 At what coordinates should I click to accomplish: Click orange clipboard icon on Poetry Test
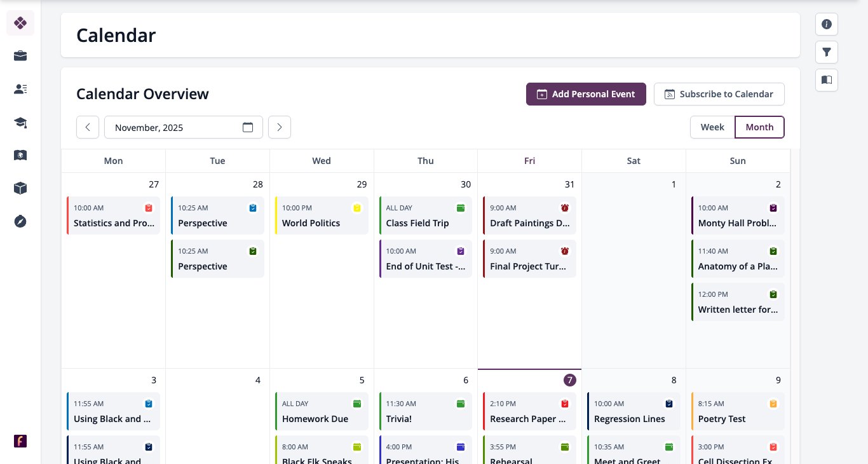[773, 404]
